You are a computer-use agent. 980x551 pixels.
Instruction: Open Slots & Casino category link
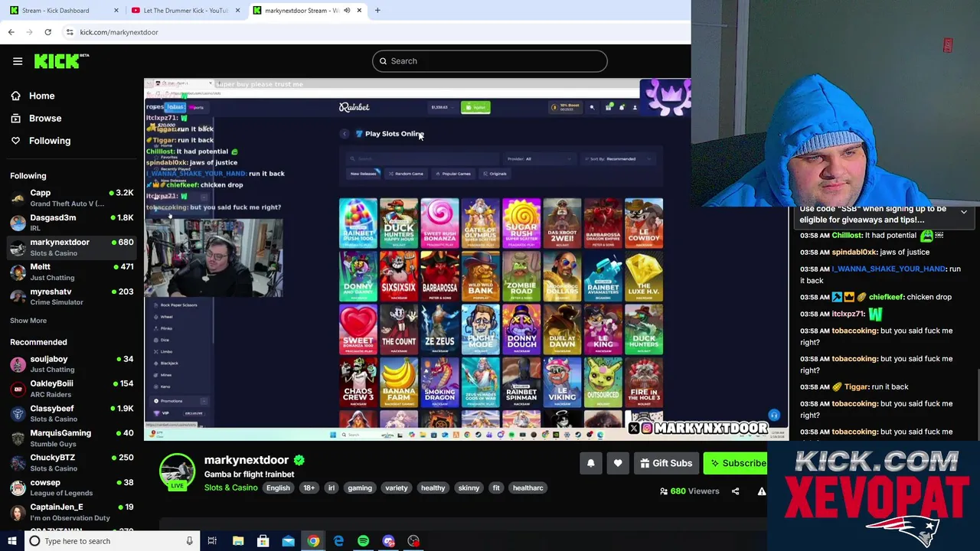coord(230,487)
